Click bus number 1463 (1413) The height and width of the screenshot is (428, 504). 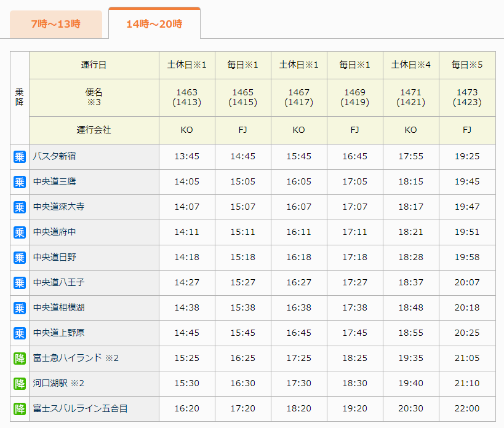click(x=186, y=98)
